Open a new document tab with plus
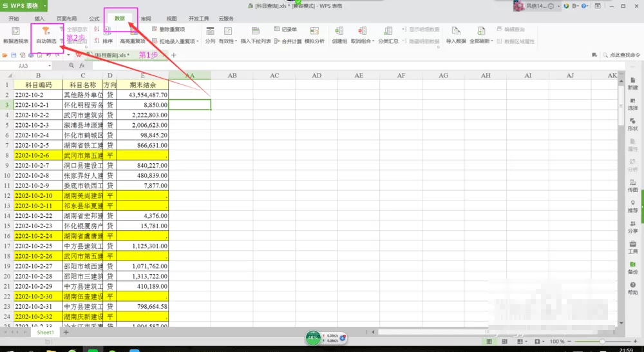644x352 pixels. [x=174, y=55]
